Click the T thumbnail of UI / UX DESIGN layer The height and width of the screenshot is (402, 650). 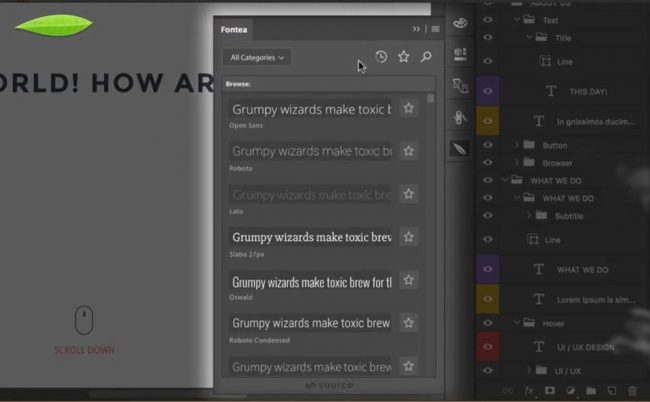538,347
